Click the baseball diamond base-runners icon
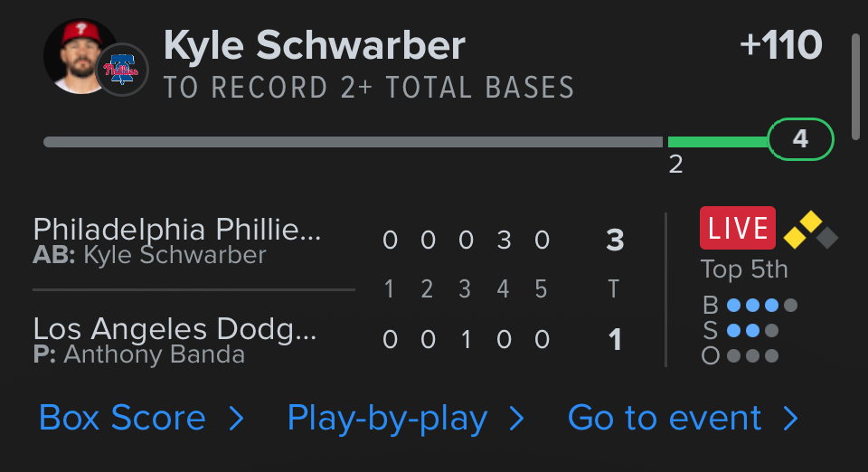Image resolution: width=868 pixels, height=472 pixels. pos(810,231)
